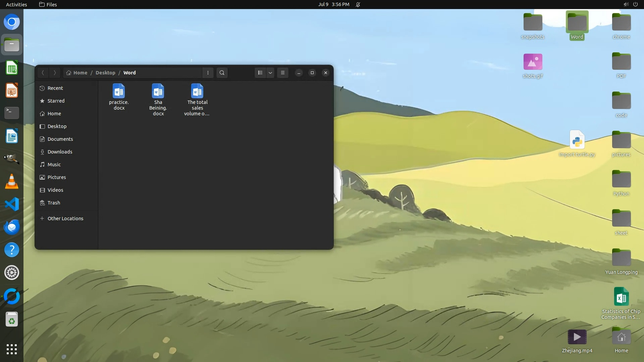The image size is (644, 362).
Task: Click the search icon in Files toolbar
Action: 222,73
